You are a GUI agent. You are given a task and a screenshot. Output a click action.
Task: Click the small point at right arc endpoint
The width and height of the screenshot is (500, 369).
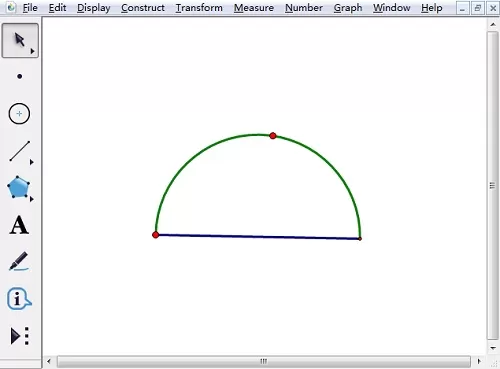click(x=360, y=239)
